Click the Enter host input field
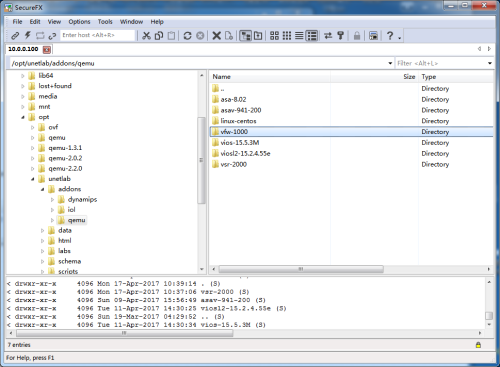Viewport: 500px width, 367px height. tap(97, 35)
